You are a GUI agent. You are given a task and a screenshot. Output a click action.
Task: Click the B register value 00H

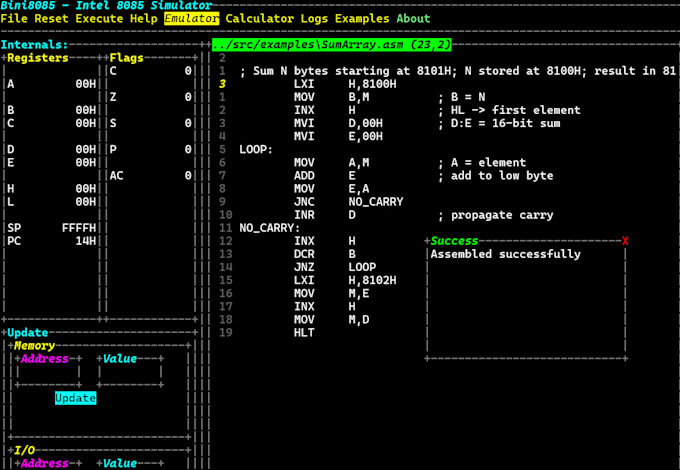pyautogui.click(x=85, y=110)
